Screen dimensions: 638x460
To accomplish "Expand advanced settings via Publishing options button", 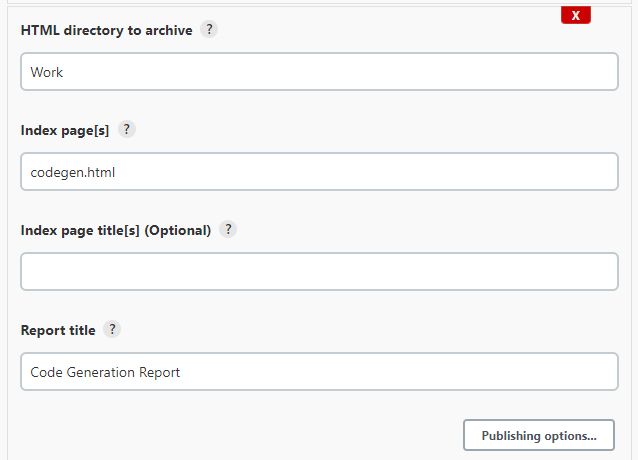I will [x=539, y=436].
